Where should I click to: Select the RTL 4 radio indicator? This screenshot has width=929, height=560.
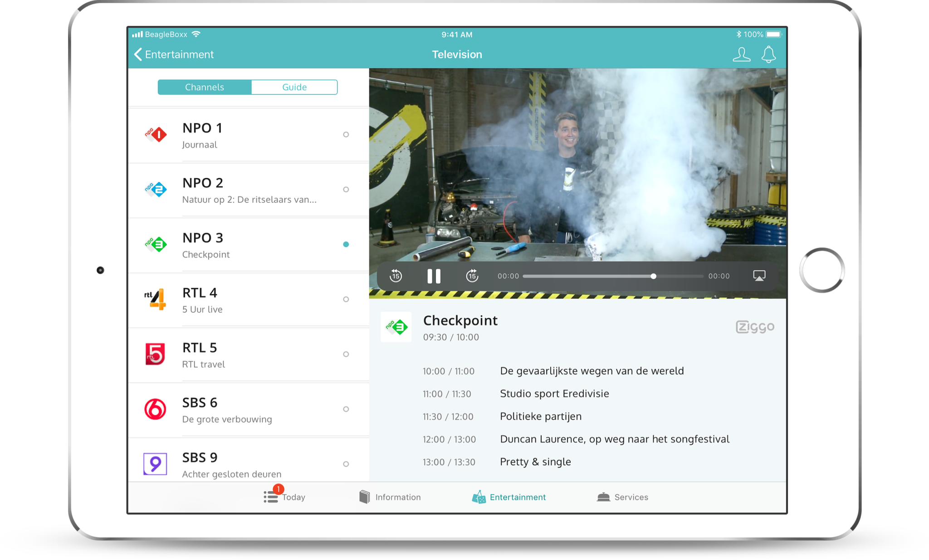pyautogui.click(x=346, y=299)
